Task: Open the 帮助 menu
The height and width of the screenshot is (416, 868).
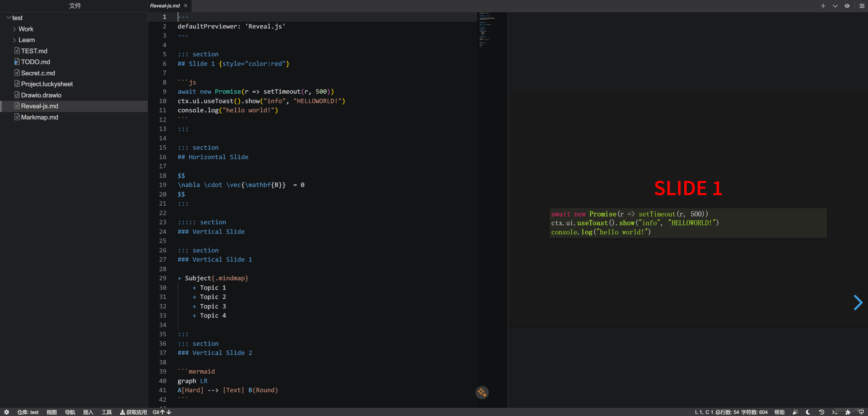Action: pos(780,412)
